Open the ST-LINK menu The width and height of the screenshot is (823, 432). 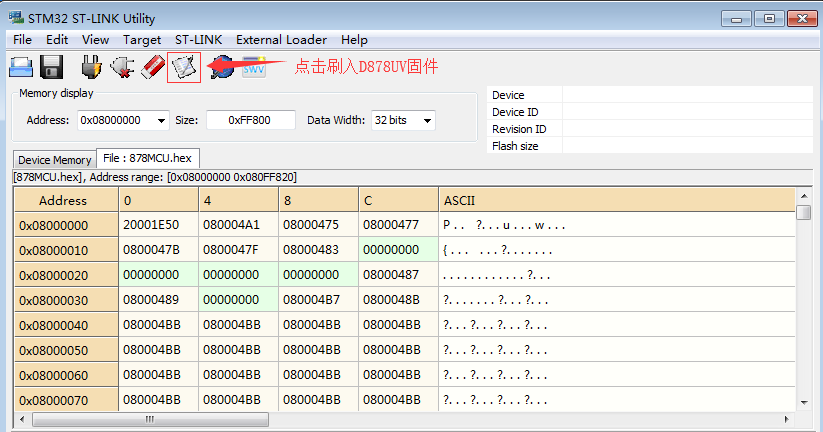[198, 40]
